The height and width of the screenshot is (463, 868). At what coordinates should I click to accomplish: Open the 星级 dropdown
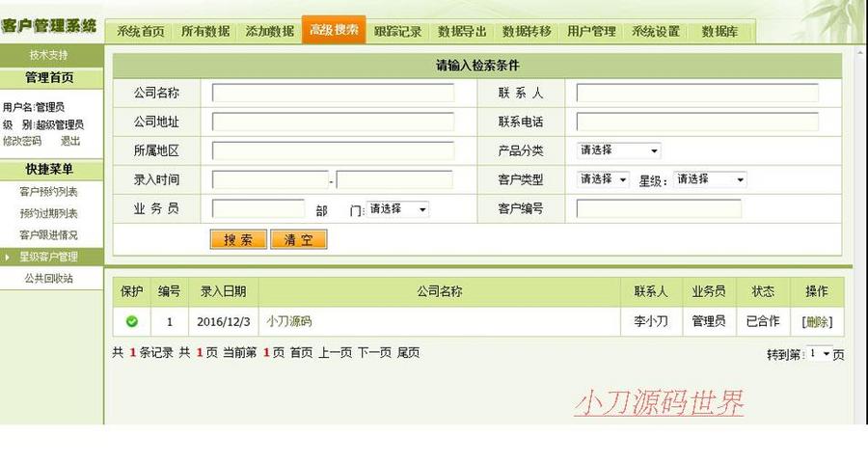[x=710, y=179]
